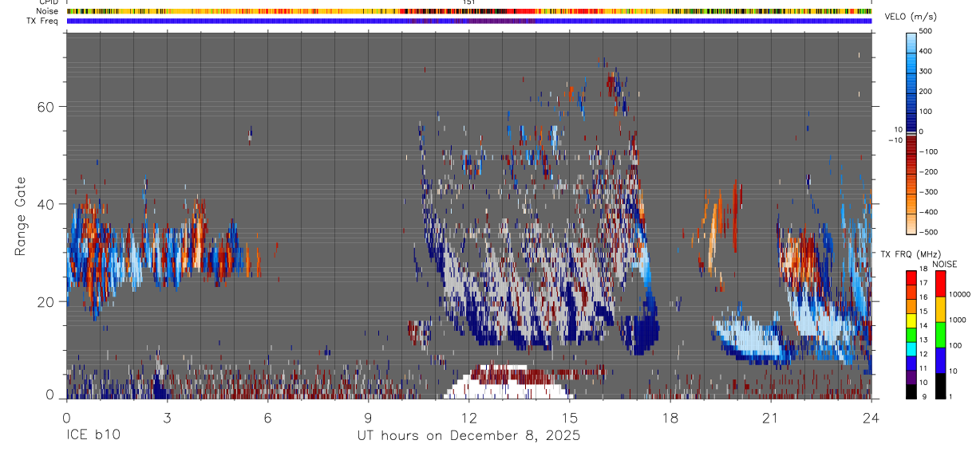
Task: Click the Noise strip at plot top
Action: tap(469, 11)
